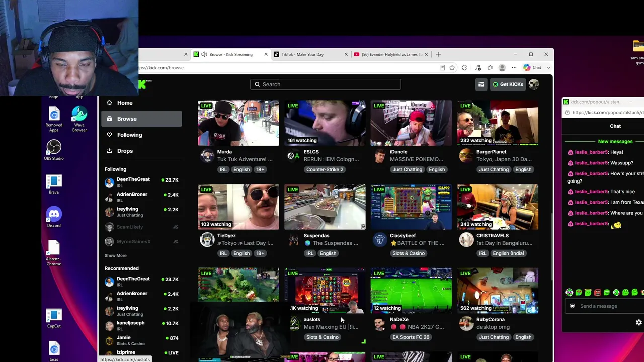Screen dimensions: 644x362
Task: Click the CRISTRAVELS channel avatar
Action: coord(466,240)
